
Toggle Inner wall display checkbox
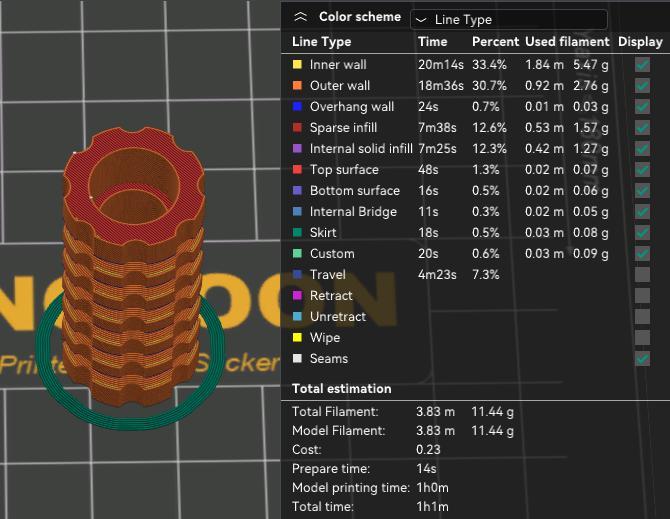tap(642, 65)
